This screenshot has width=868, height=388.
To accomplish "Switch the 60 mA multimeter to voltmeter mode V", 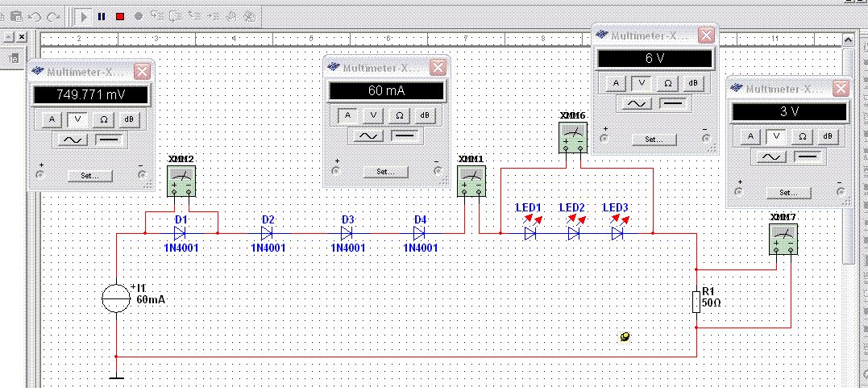I will point(373,115).
